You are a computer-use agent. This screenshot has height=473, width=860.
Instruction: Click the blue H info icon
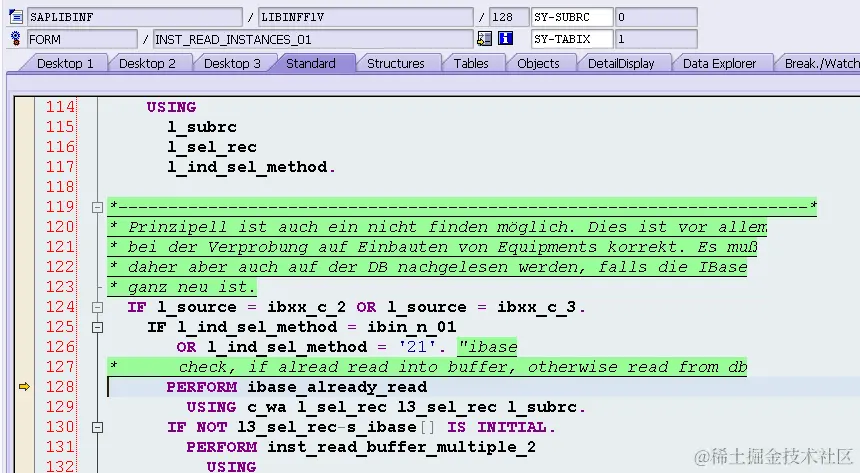click(x=505, y=38)
